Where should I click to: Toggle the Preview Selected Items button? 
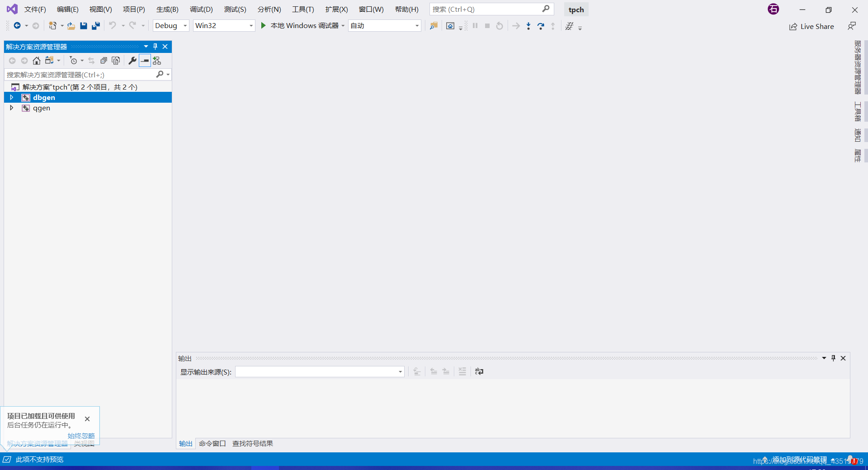(145, 60)
